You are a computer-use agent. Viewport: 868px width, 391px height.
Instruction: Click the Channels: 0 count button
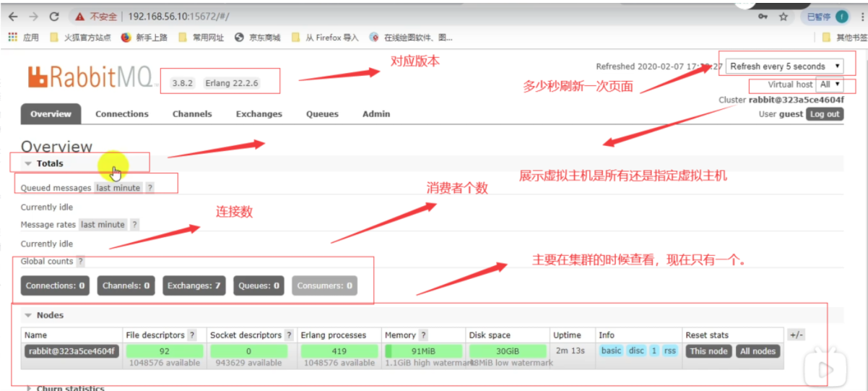(x=126, y=285)
